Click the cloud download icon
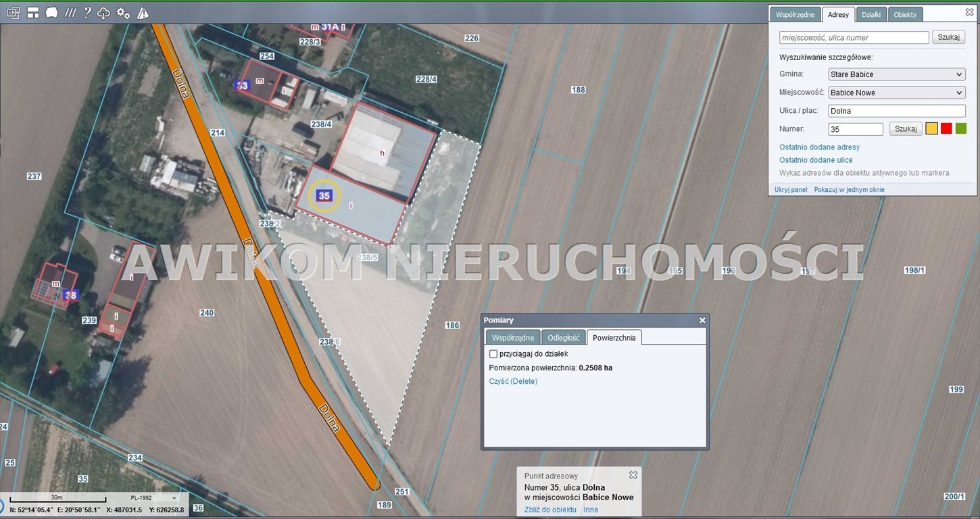The height and width of the screenshot is (519, 980). [104, 13]
